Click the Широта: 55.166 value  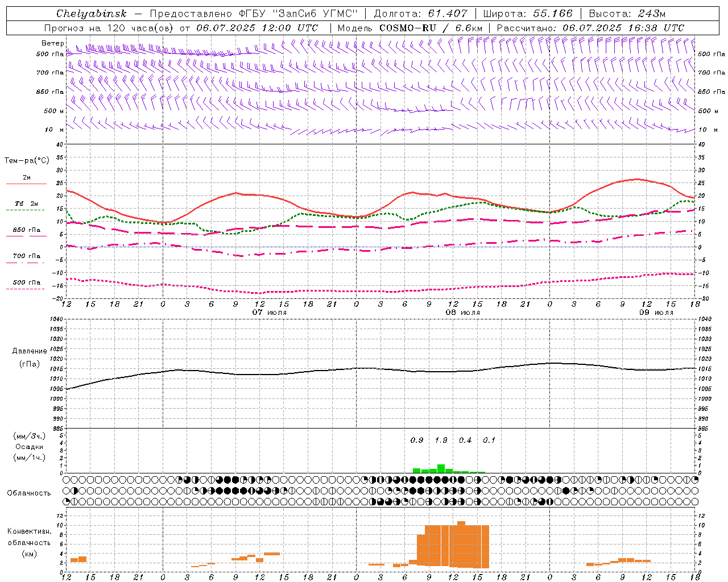[x=528, y=14]
